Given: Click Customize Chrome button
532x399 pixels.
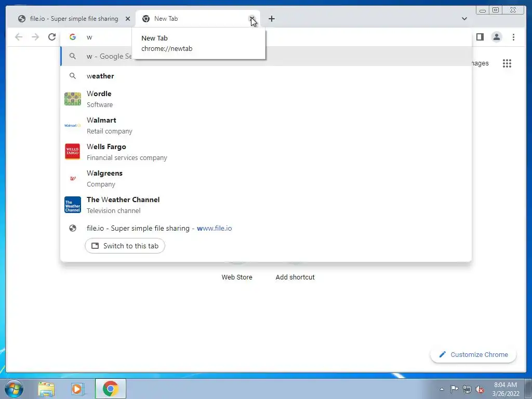Looking at the screenshot, I should [473, 354].
